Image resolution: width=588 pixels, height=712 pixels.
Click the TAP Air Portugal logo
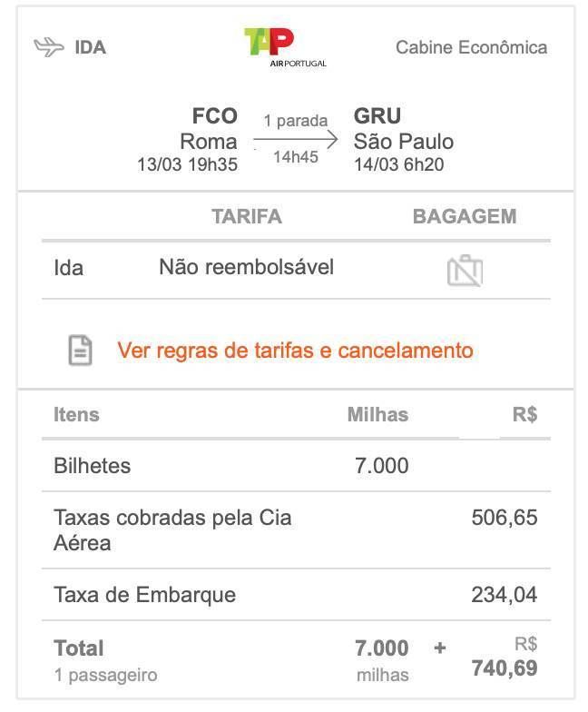click(x=285, y=47)
